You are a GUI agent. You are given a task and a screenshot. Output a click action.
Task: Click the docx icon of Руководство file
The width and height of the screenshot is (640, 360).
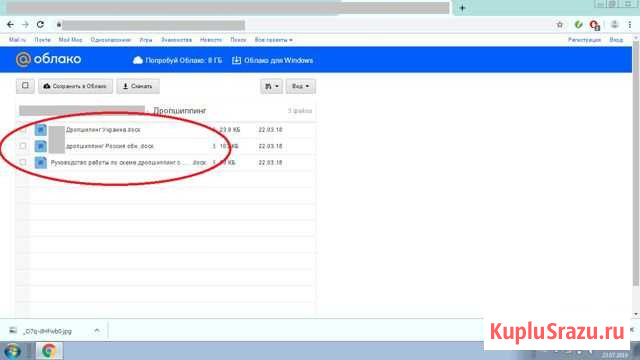pos(40,162)
